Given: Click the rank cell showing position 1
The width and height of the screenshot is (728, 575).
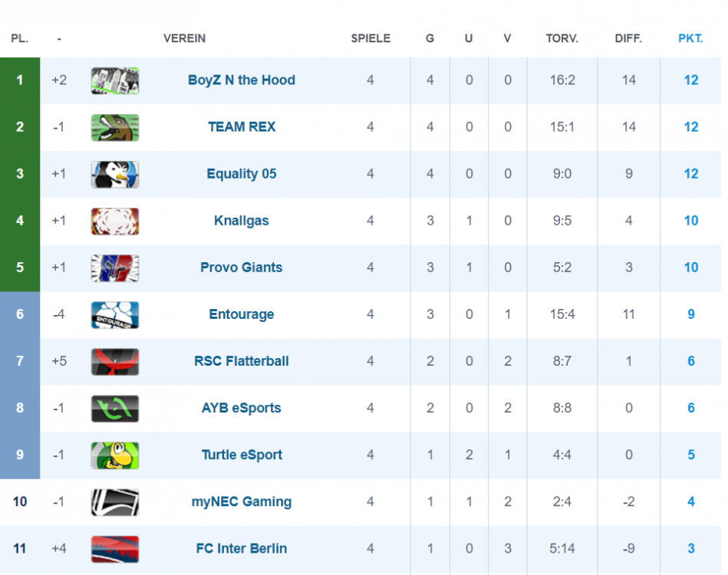Looking at the screenshot, I should (x=19, y=80).
